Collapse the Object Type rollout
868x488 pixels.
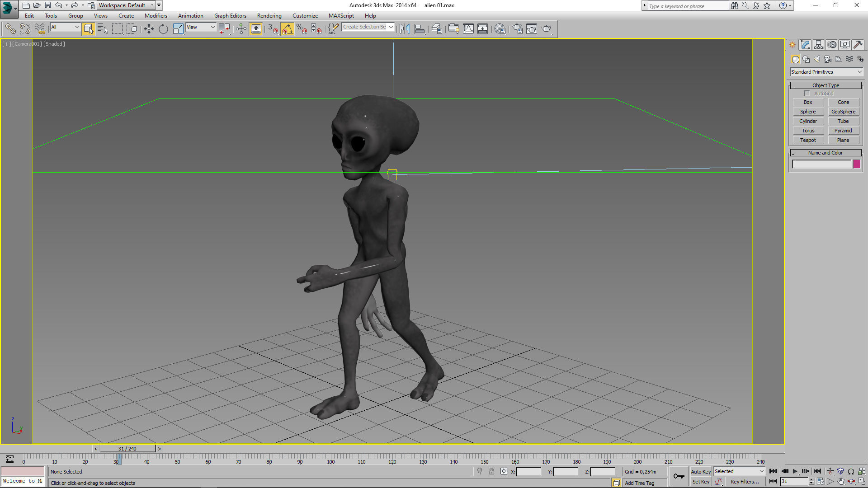(826, 85)
